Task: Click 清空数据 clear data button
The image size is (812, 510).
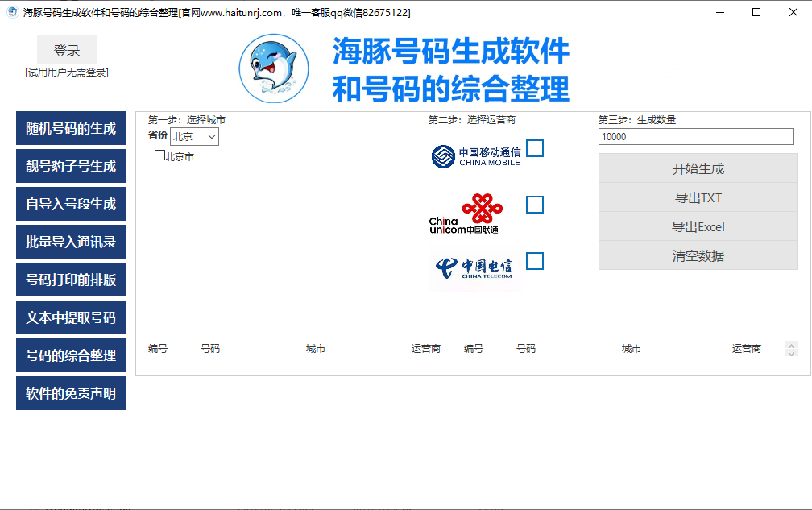Action: pos(698,255)
